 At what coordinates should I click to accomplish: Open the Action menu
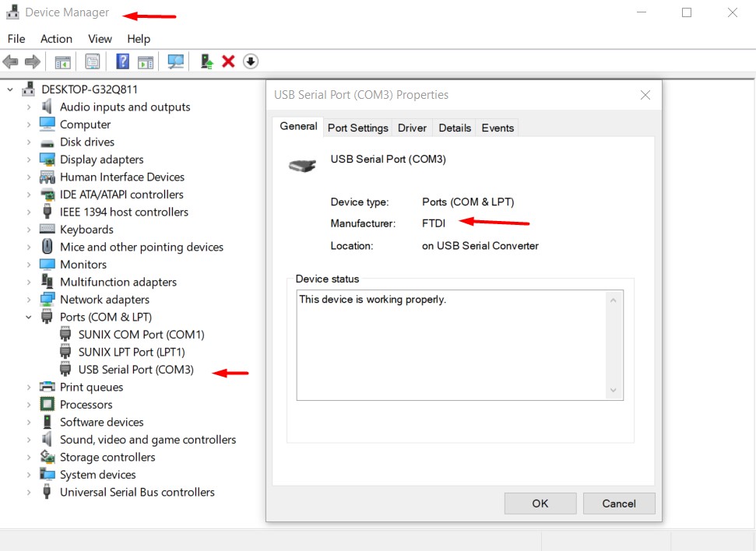point(56,39)
